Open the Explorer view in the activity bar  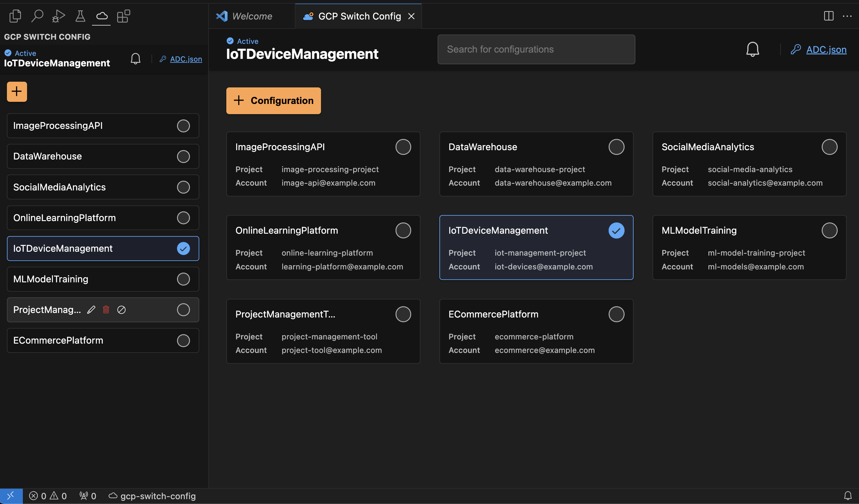[x=15, y=16]
